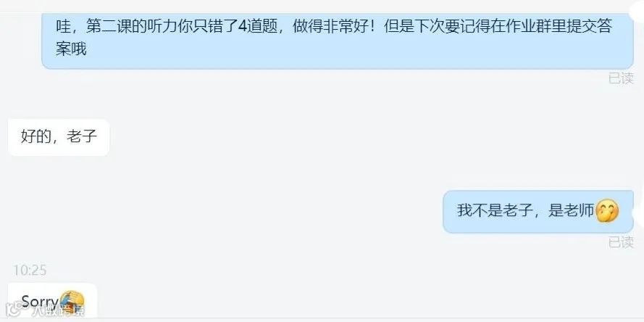
Task: Click the words 是老师 in the teacher's reply
Action: 572,211
